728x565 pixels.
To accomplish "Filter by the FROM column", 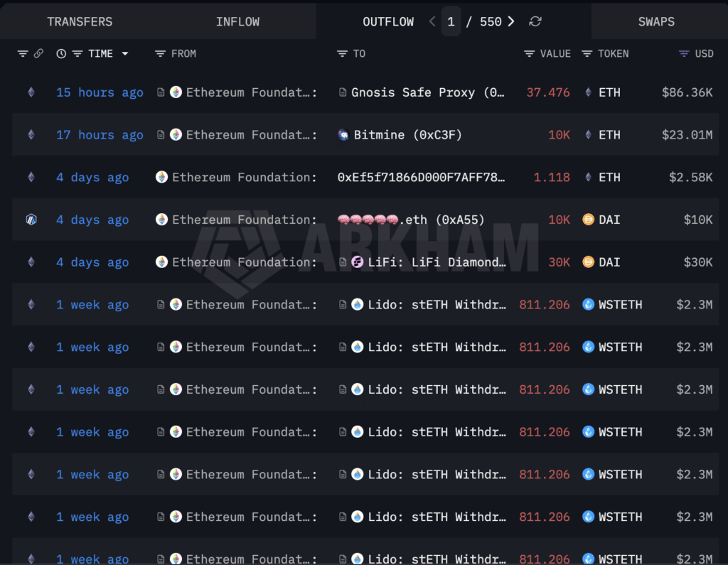I will (x=160, y=54).
